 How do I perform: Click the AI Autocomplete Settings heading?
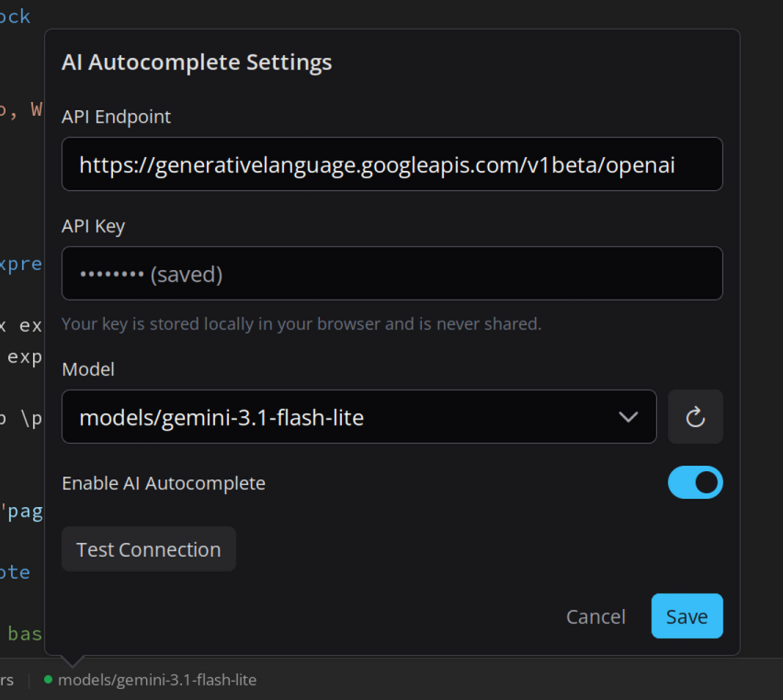[x=197, y=62]
